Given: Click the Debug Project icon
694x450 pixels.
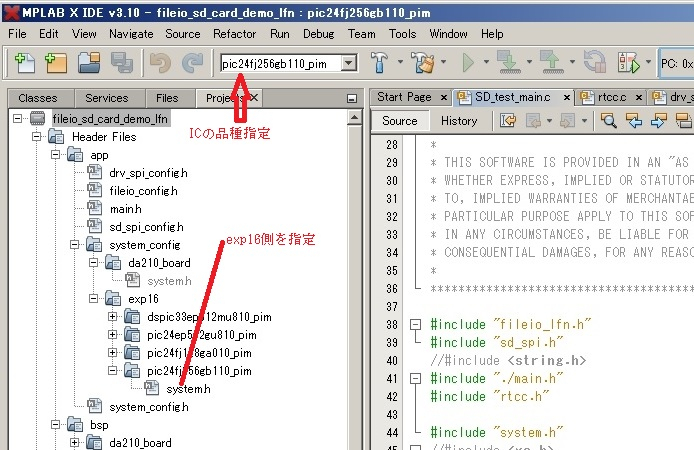Looking at the screenshot, I should point(628,62).
